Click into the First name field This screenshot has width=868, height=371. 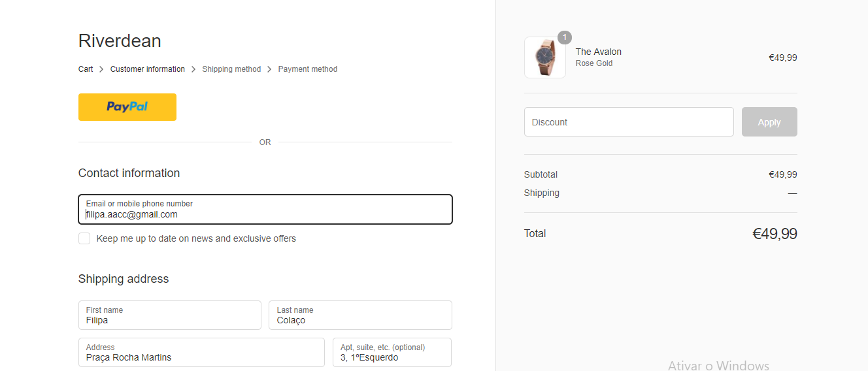[169, 315]
